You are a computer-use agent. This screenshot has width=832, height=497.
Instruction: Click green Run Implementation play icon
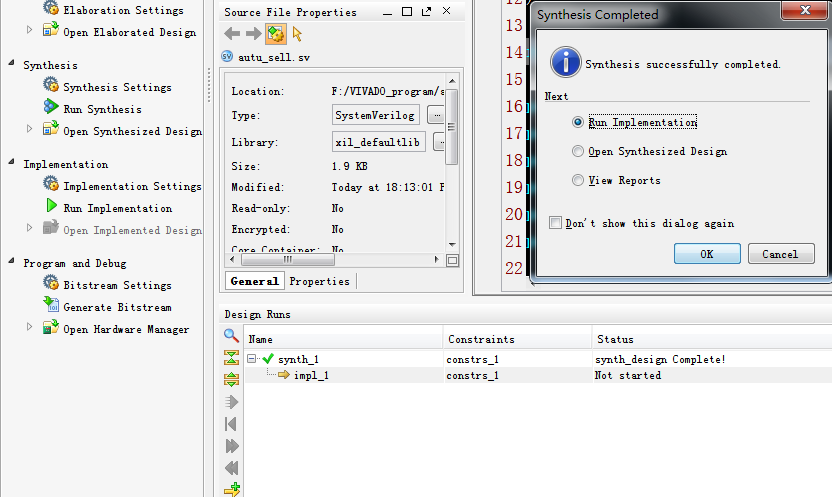(x=51, y=206)
